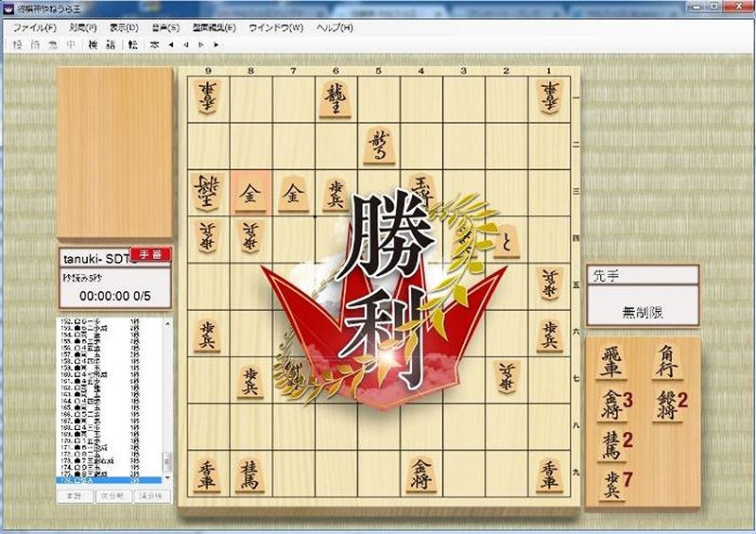Jump to last move with rightmost arrow icon

pos(216,44)
